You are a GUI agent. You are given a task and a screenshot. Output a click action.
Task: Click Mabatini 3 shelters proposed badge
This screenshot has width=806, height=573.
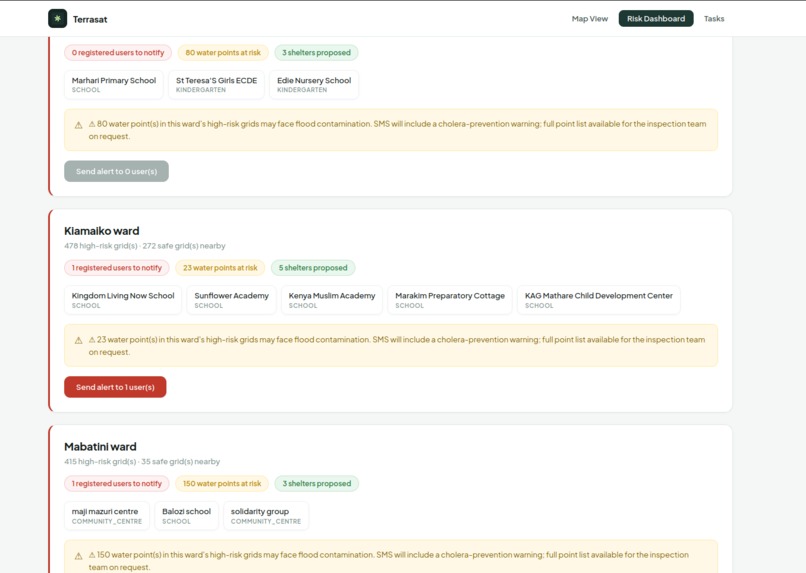[x=317, y=484]
